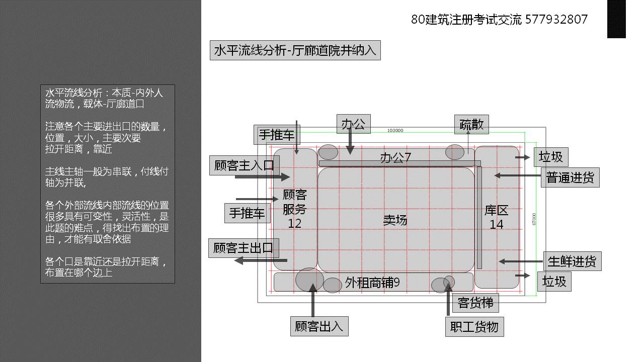Select the 顾客主出口 label
The width and height of the screenshot is (644, 362).
243,248
